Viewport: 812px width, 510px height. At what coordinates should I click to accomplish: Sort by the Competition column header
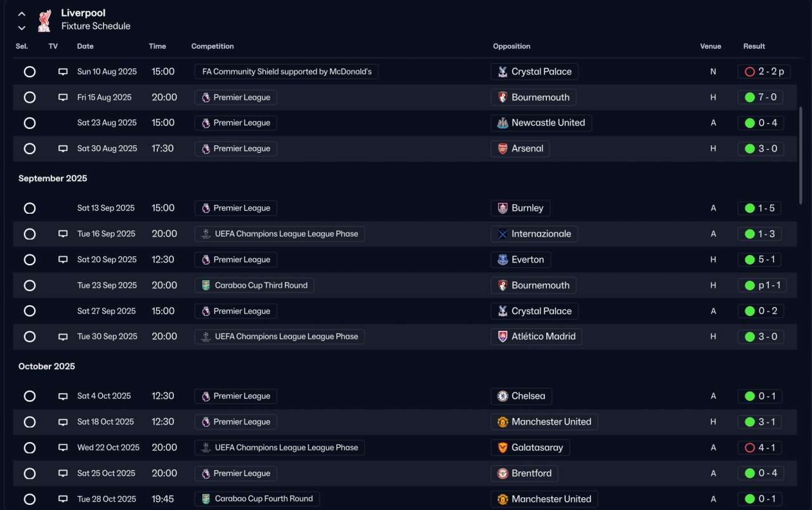pyautogui.click(x=213, y=46)
